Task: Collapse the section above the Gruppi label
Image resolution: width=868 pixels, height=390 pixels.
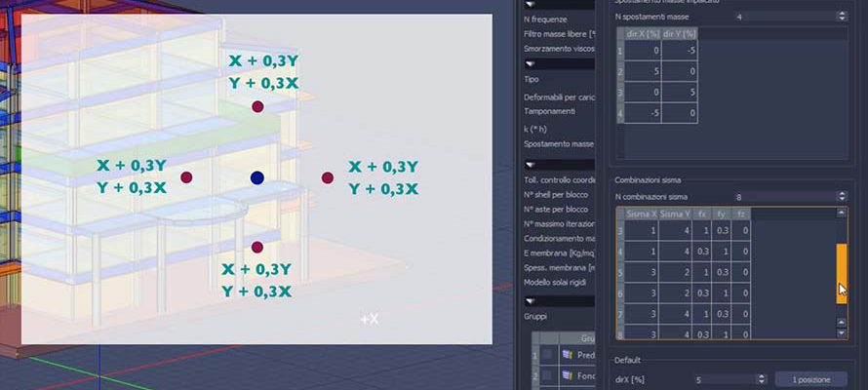Action: click(531, 301)
